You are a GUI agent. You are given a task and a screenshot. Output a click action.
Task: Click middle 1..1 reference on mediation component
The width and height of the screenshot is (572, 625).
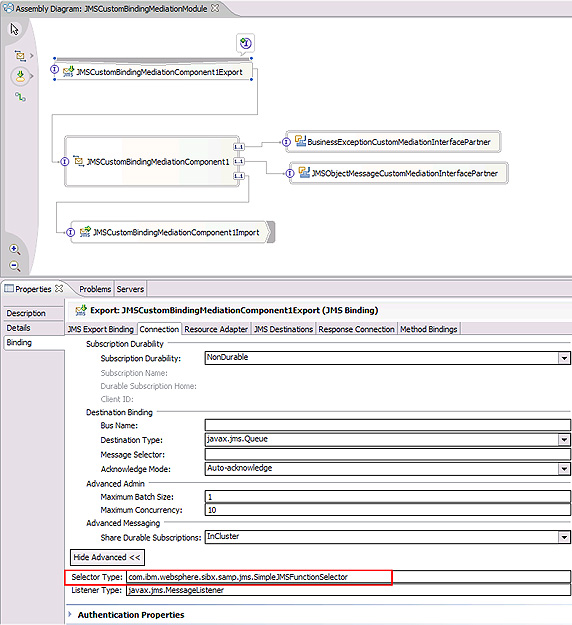coord(239,161)
